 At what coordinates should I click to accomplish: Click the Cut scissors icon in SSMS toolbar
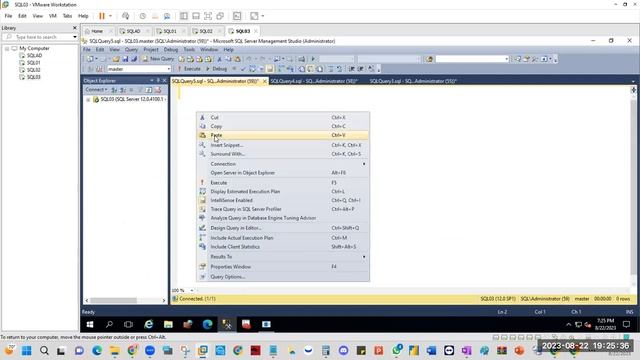pos(219,59)
